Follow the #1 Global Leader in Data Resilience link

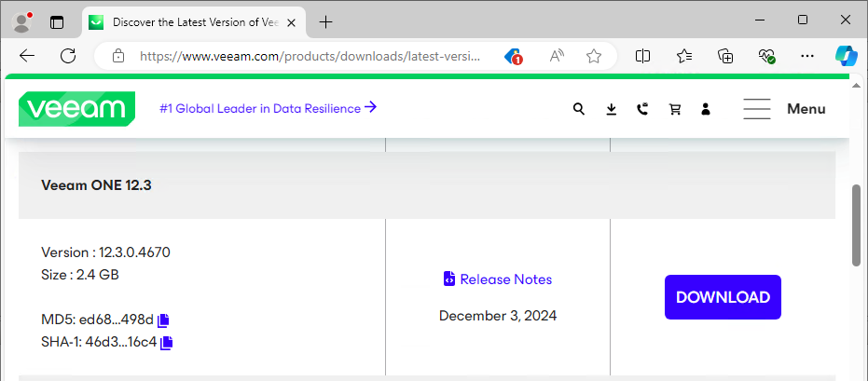(x=268, y=108)
